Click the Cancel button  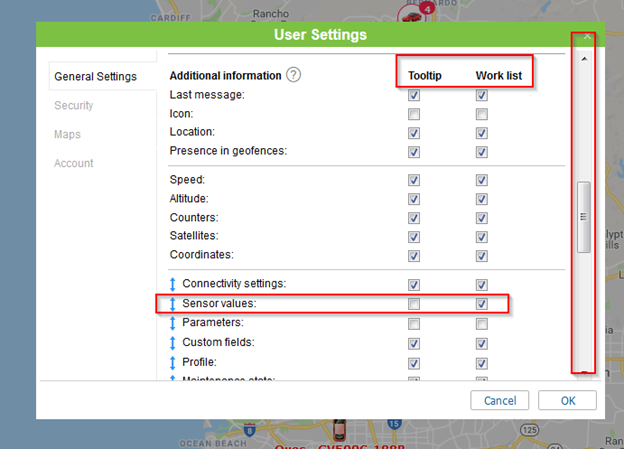(500, 400)
